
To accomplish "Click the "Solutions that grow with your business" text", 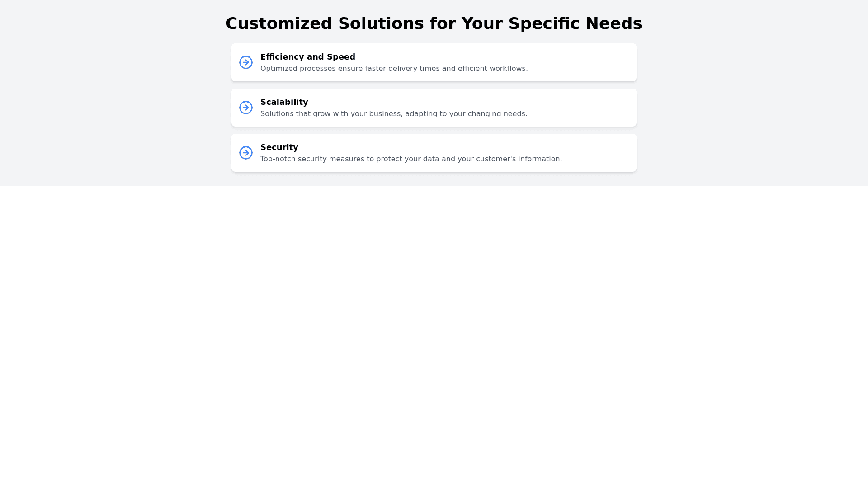I will [x=393, y=114].
